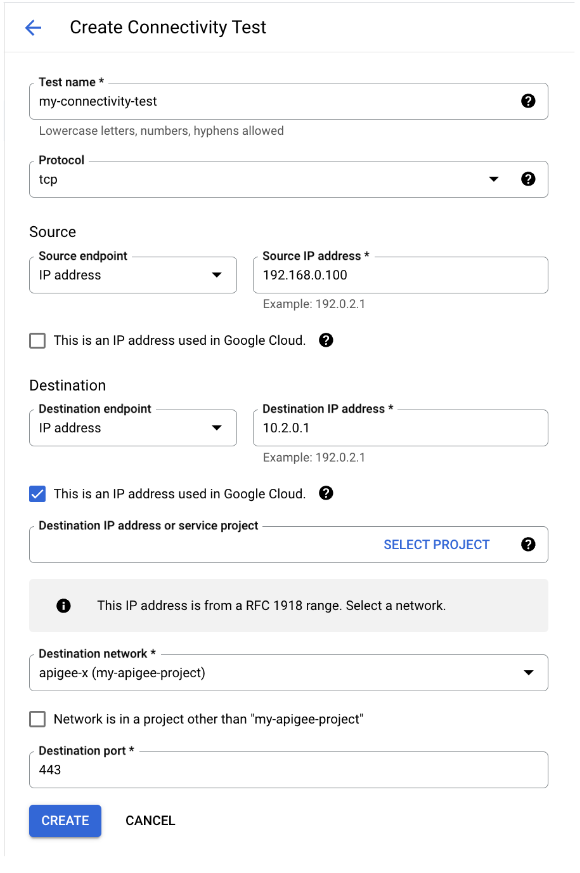Click the SELECT PROJECT link
This screenshot has height=873, width=580.
436,544
